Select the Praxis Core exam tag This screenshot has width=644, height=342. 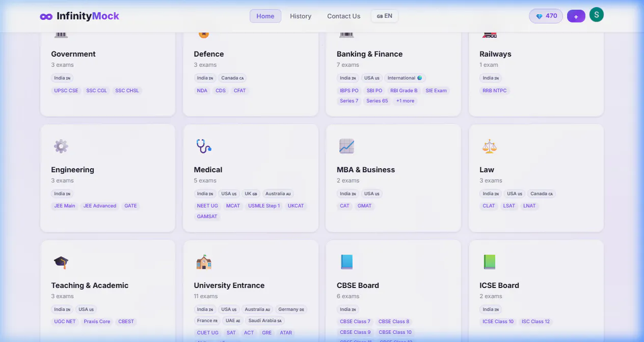tap(97, 322)
